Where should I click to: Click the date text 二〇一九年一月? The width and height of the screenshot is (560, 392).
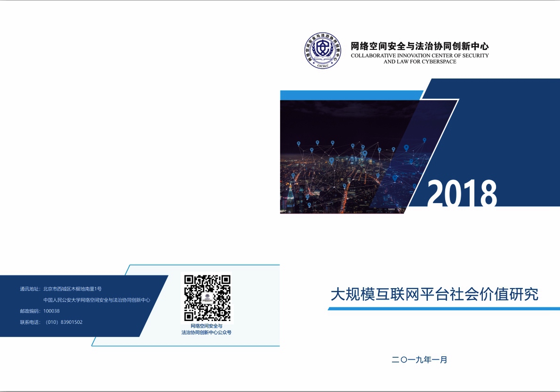(419, 360)
